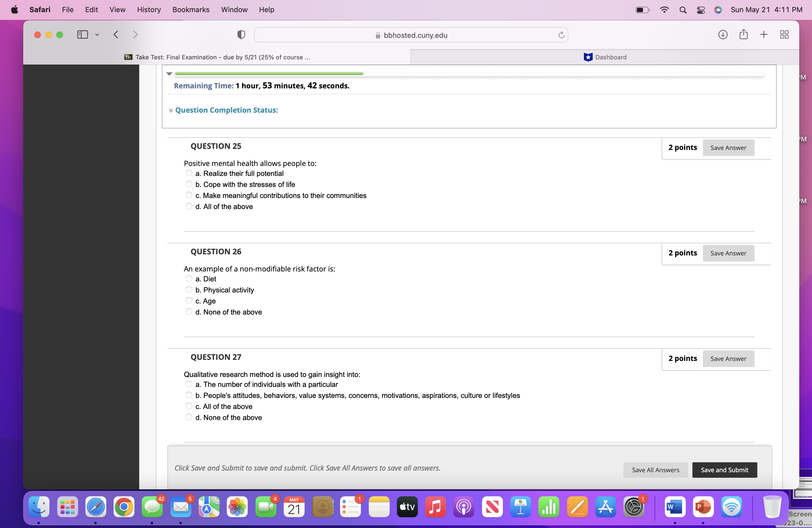The width and height of the screenshot is (812, 528).
Task: Open Apple Music from the Dock
Action: tap(435, 507)
